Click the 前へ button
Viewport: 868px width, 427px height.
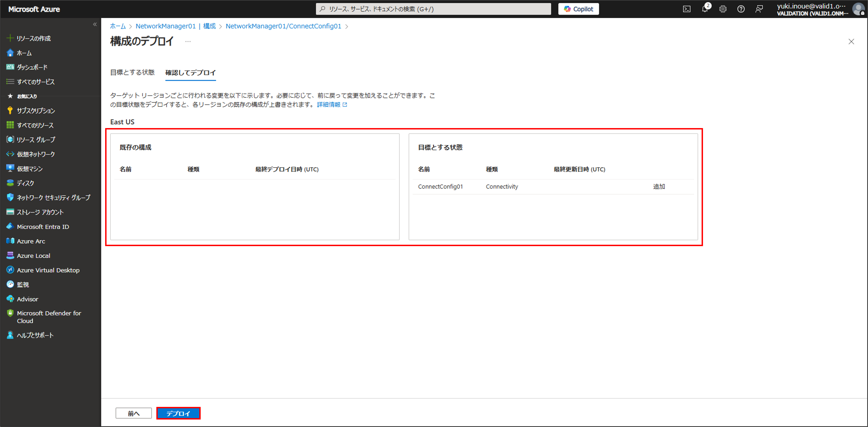134,413
